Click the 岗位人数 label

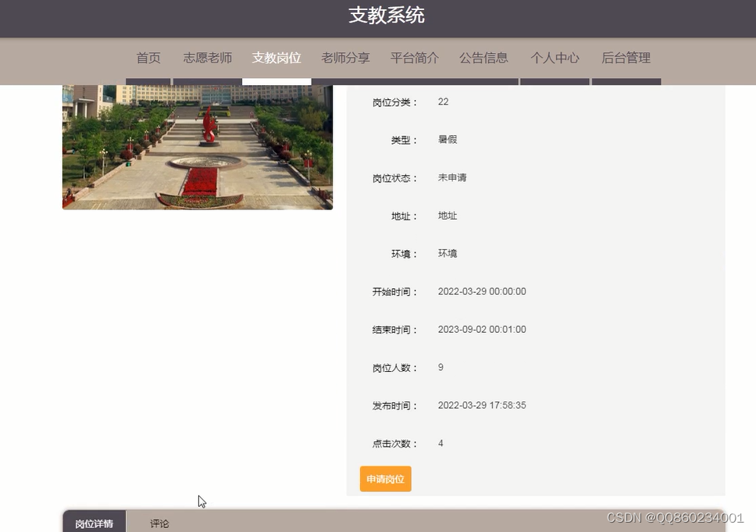tap(394, 368)
